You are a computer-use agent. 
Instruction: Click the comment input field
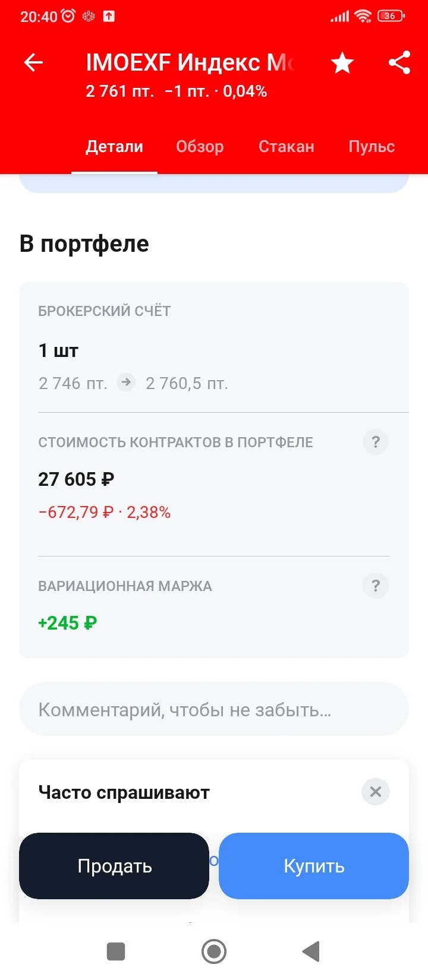click(x=214, y=709)
